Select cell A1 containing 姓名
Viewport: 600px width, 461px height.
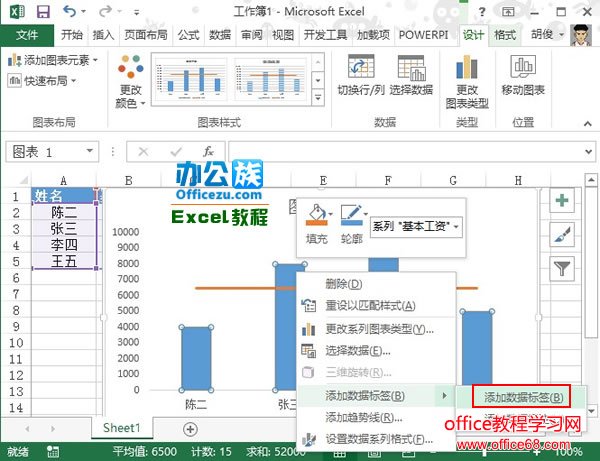(64, 196)
